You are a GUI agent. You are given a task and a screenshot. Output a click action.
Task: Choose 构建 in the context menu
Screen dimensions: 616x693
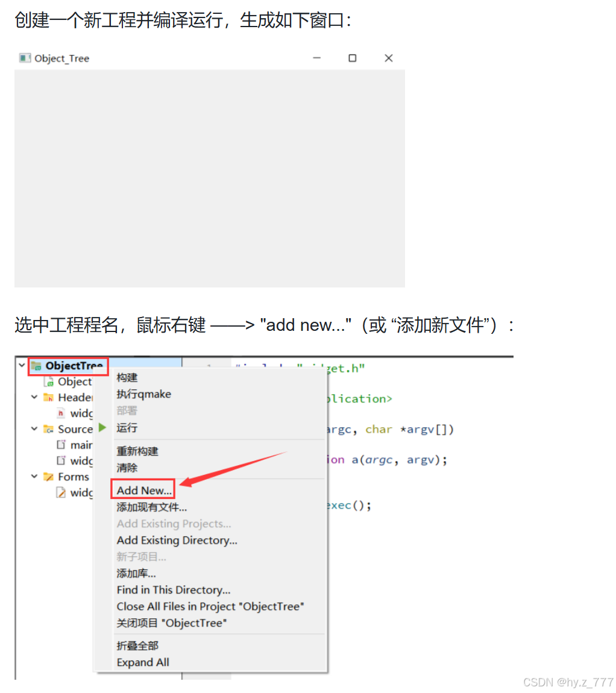[127, 377]
